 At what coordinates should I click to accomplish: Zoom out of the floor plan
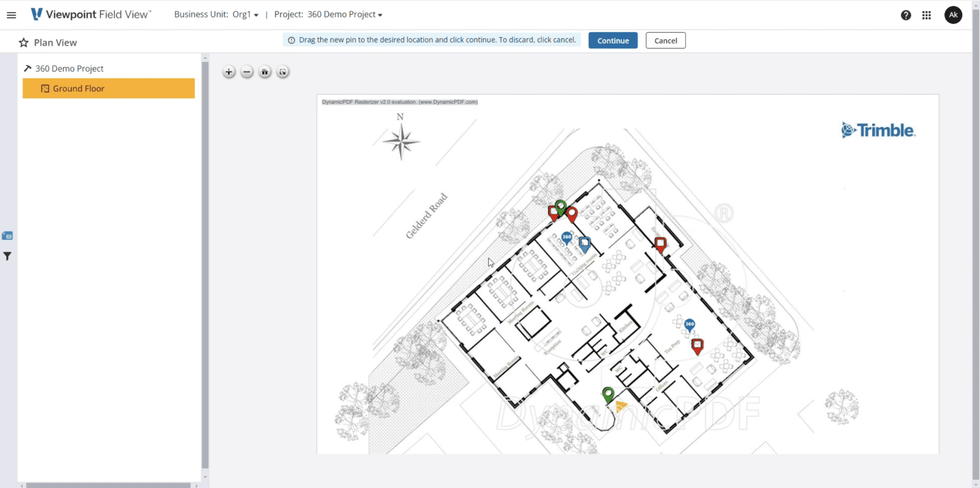point(247,72)
